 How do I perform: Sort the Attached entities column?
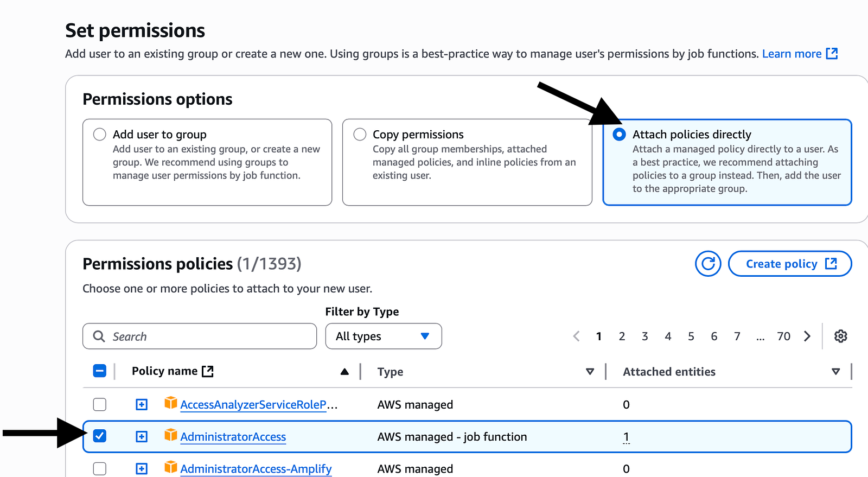[x=836, y=372]
